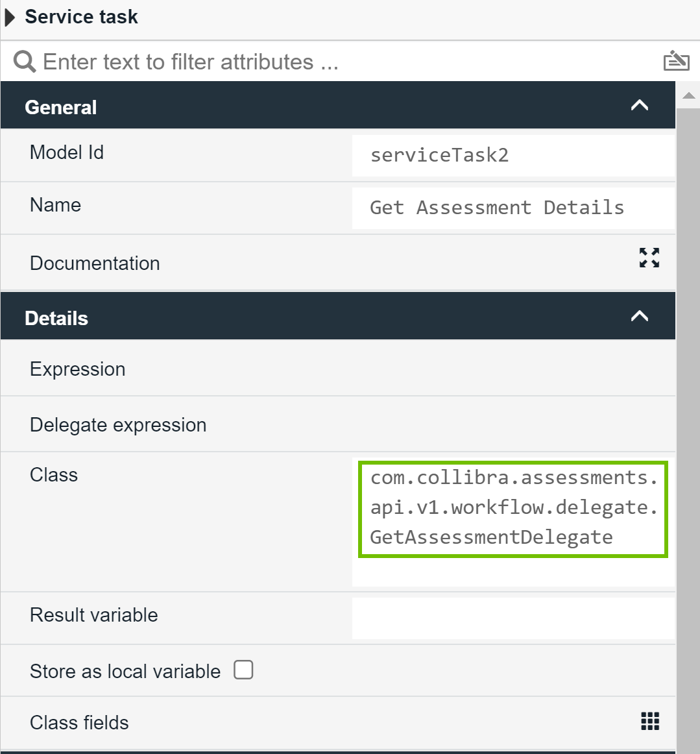Collapse the Service task panel triangle
700x754 pixels.
pyautogui.click(x=10, y=18)
